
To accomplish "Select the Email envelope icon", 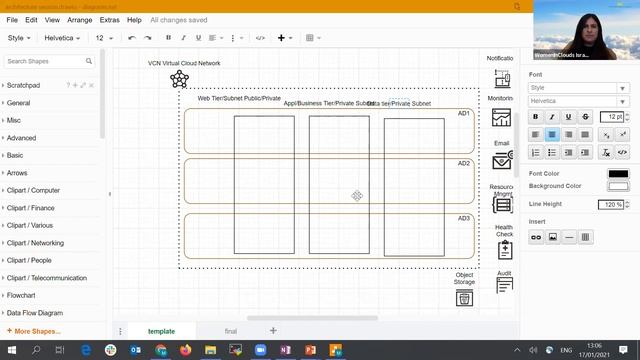I will (502, 160).
